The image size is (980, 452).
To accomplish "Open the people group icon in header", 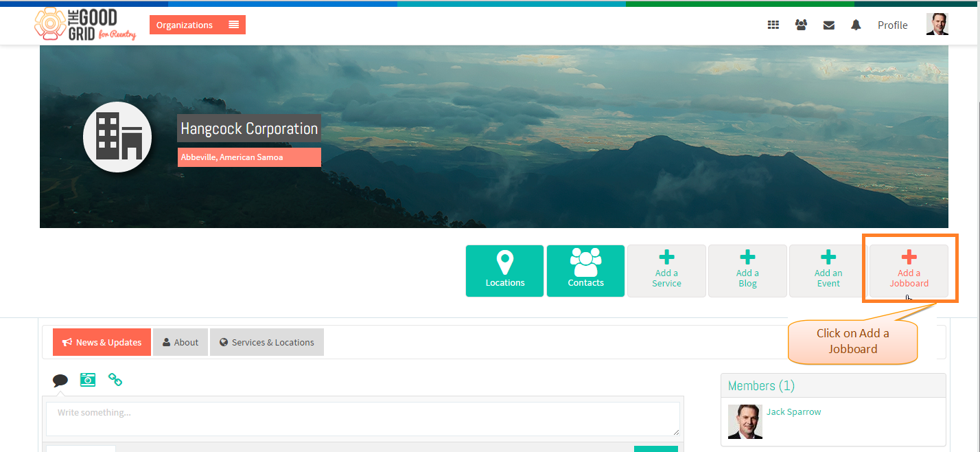I will click(x=801, y=25).
